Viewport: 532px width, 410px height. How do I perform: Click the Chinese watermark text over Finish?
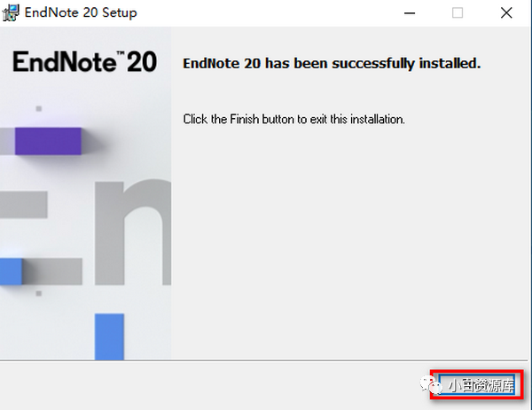point(481,385)
